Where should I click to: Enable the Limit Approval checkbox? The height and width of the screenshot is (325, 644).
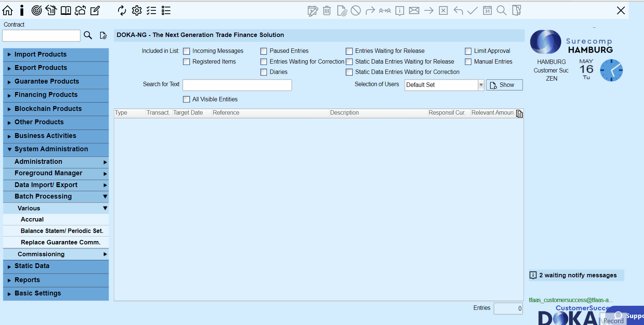tap(468, 51)
